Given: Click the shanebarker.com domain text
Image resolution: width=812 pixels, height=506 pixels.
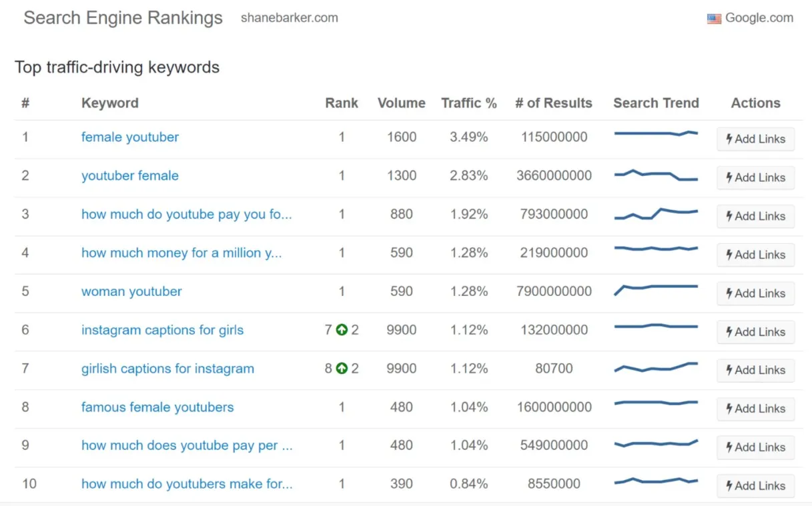Looking at the screenshot, I should point(290,18).
